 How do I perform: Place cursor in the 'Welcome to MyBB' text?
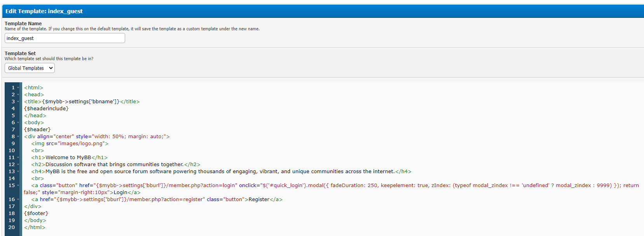click(68, 158)
